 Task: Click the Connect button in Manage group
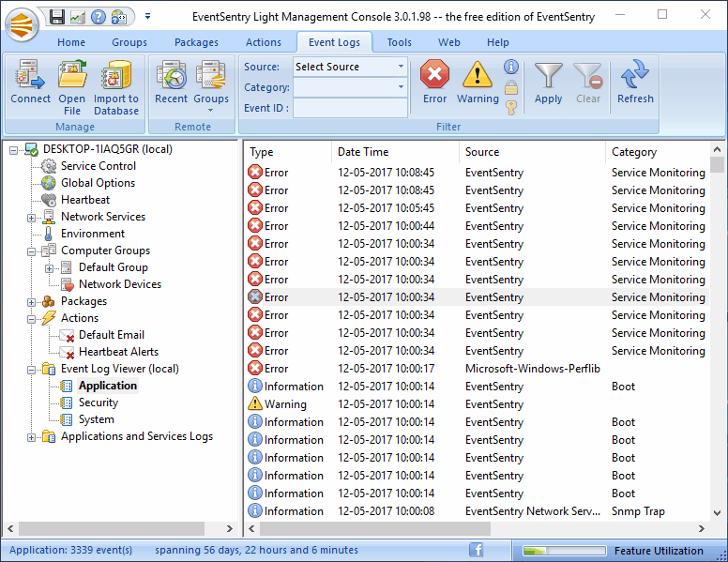point(31,82)
